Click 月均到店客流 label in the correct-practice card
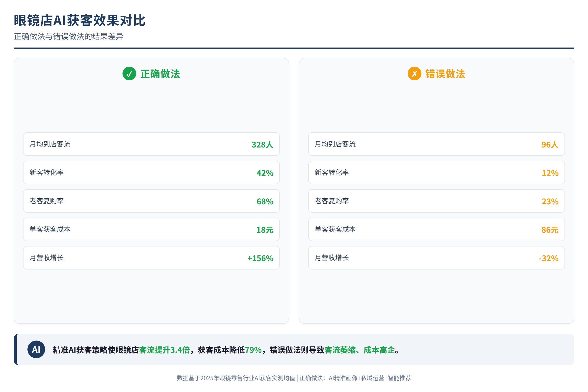 [x=50, y=144]
